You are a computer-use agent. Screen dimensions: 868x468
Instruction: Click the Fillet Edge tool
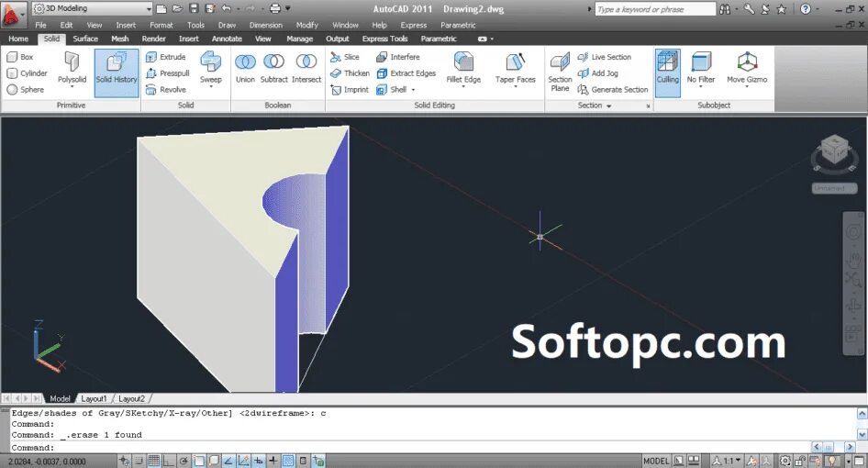point(463,69)
